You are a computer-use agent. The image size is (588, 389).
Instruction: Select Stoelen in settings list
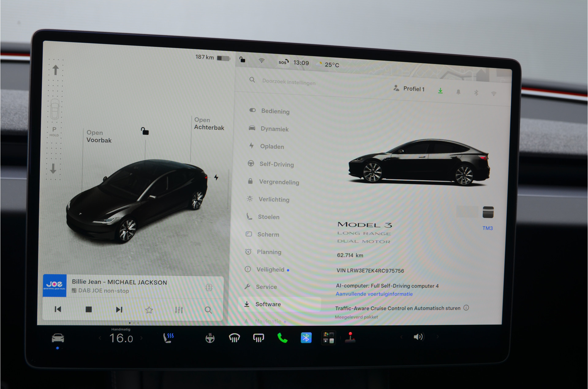(263, 217)
